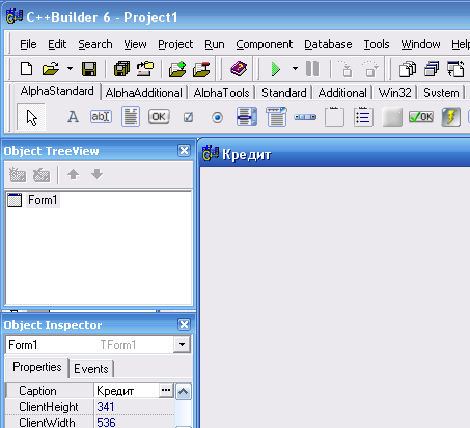Viewport: 470px width, 428px height.
Task: Select the ListBox component icon
Action: (x=247, y=117)
